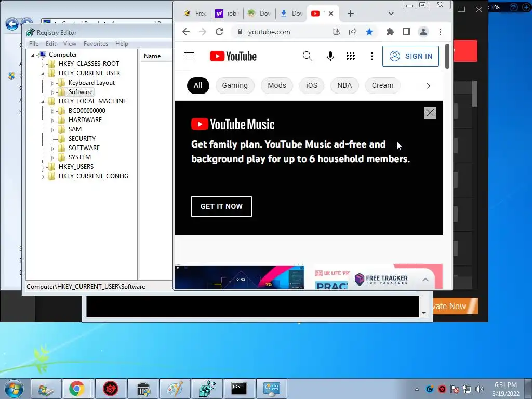
Task: Open a new Chrome tab
Action: coord(351,14)
